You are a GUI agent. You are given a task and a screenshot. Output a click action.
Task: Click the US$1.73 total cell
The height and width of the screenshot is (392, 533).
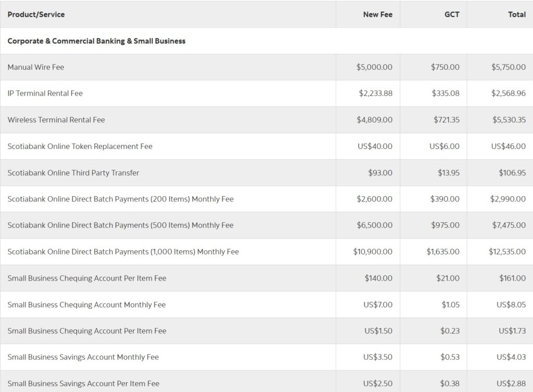click(512, 331)
